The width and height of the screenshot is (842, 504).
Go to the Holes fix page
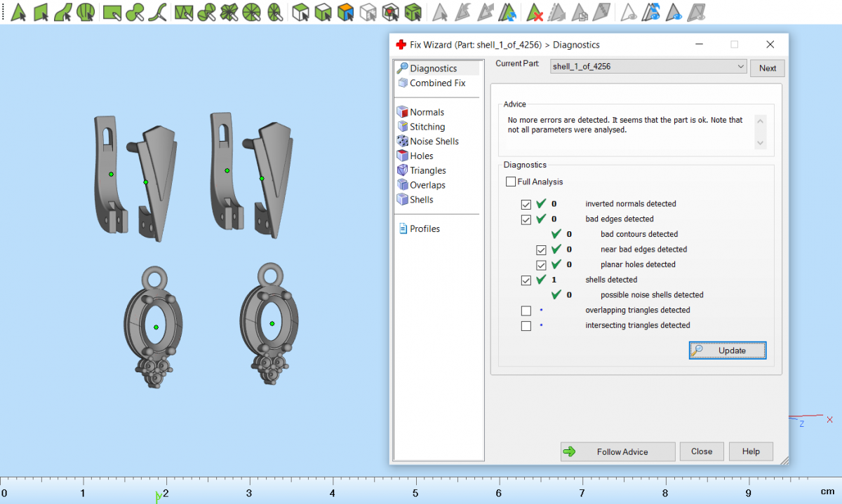pyautogui.click(x=421, y=156)
